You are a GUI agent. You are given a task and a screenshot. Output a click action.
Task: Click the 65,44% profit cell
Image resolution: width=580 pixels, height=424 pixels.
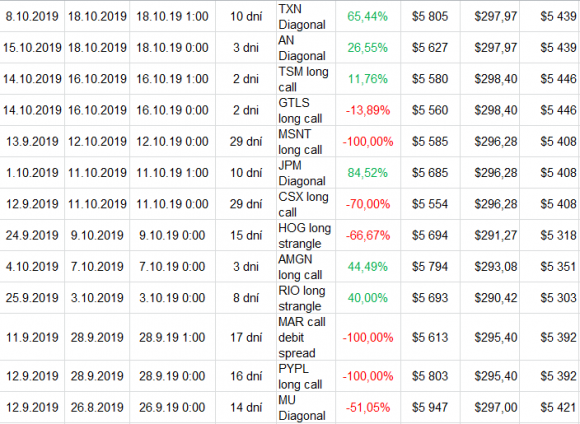368,16
